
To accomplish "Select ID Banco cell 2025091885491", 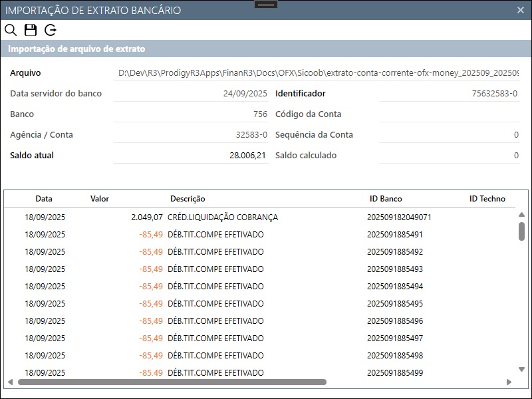I will (395, 235).
